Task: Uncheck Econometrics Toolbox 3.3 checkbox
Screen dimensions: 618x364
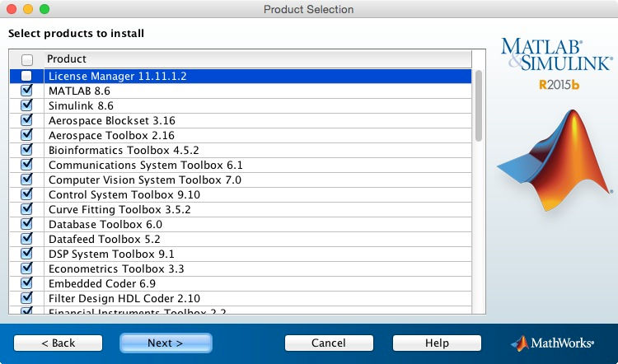Action: (x=26, y=268)
